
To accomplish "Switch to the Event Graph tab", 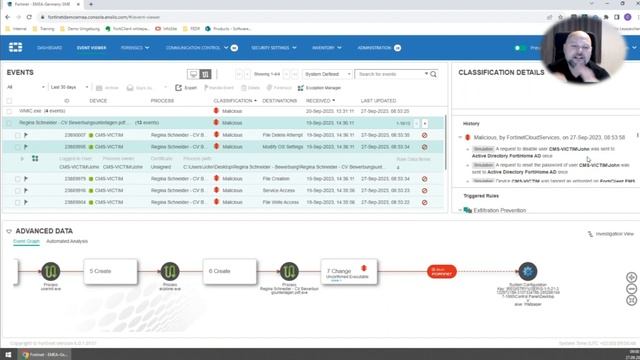I will pyautogui.click(x=26, y=241).
